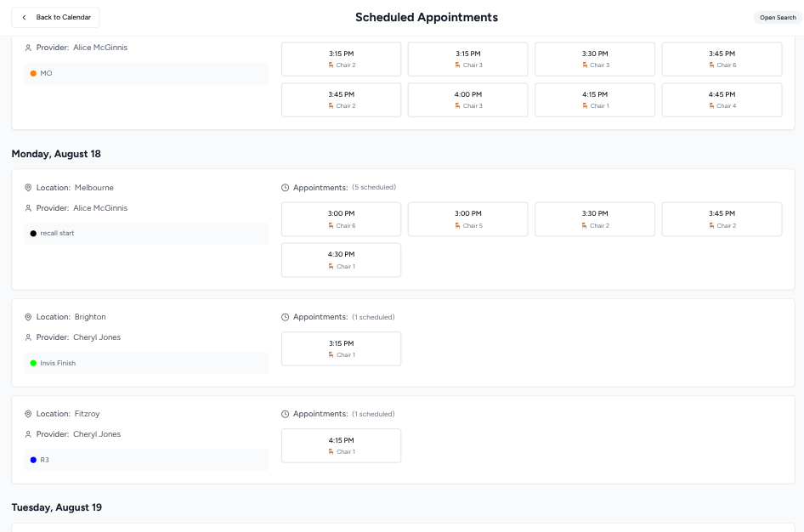Click the back chevron on the Back to Calendar button
This screenshot has width=804, height=532.
(x=24, y=17)
